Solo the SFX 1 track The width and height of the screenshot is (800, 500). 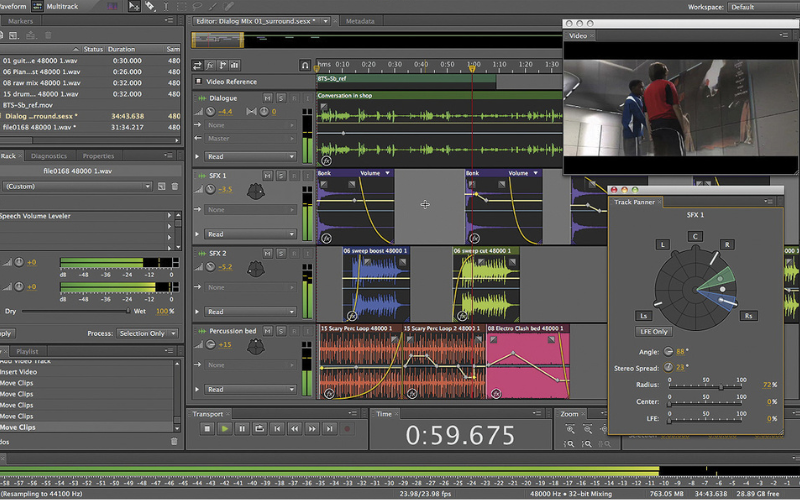coord(281,176)
